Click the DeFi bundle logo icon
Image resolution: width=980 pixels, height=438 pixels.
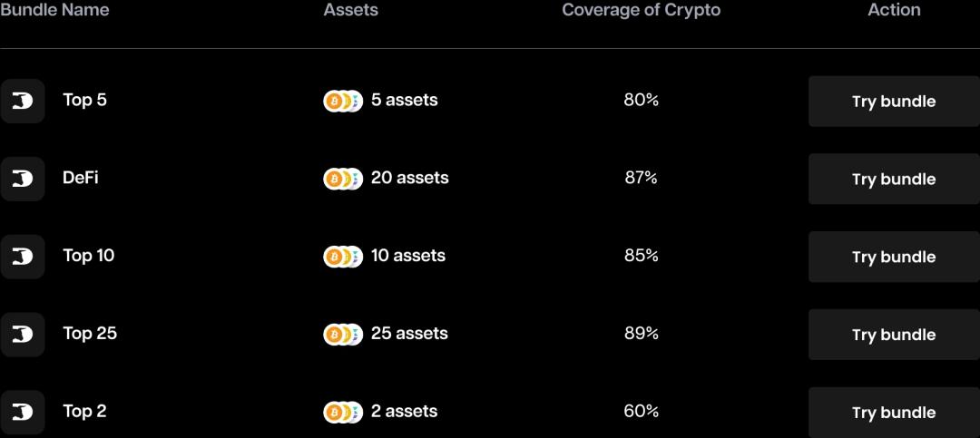(22, 179)
